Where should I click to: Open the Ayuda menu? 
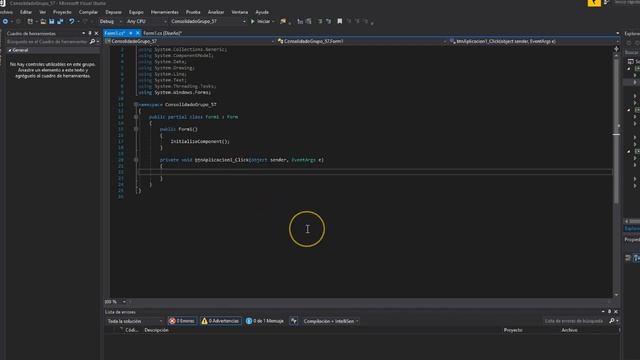[x=262, y=12]
